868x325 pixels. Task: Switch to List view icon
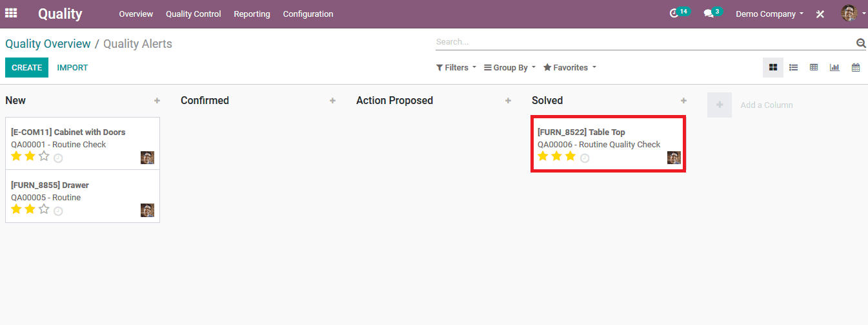794,67
